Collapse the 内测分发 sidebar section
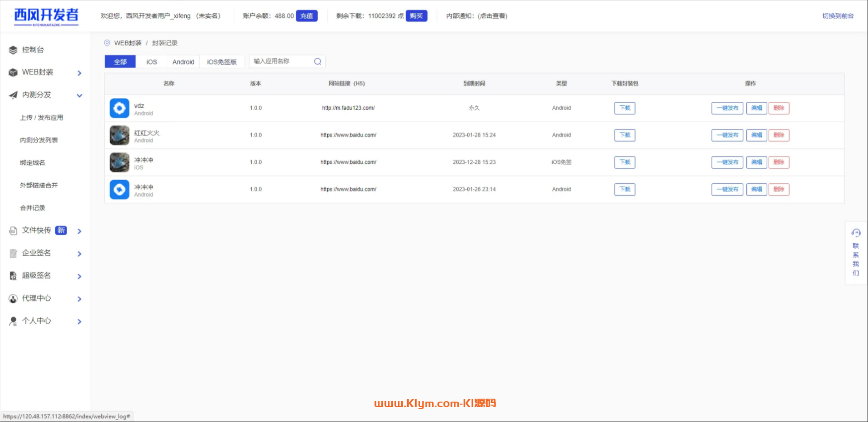 (x=79, y=95)
